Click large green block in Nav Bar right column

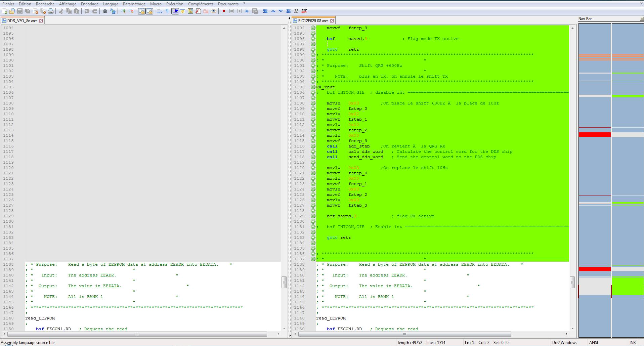pos(628,286)
